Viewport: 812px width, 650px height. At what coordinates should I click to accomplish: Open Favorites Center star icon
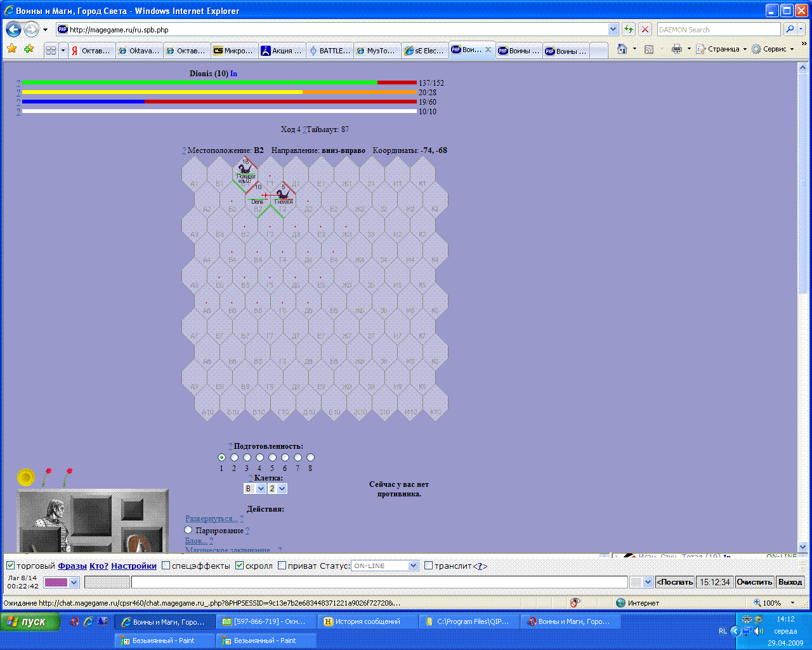click(11, 49)
